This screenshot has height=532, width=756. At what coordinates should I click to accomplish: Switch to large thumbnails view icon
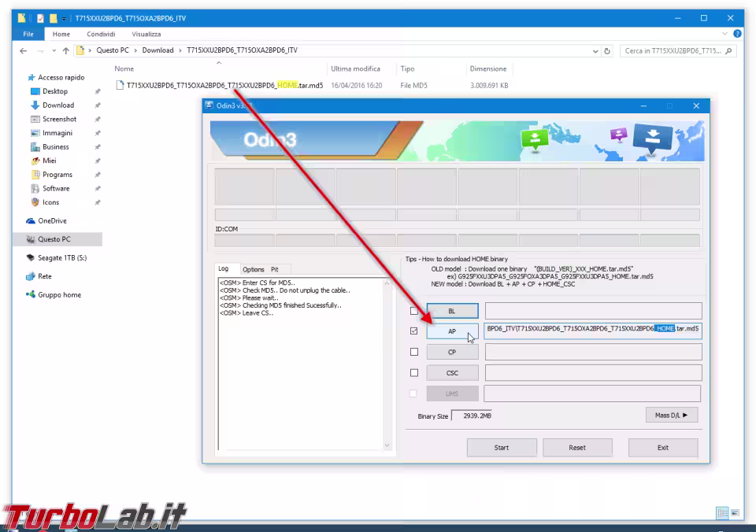point(736,513)
